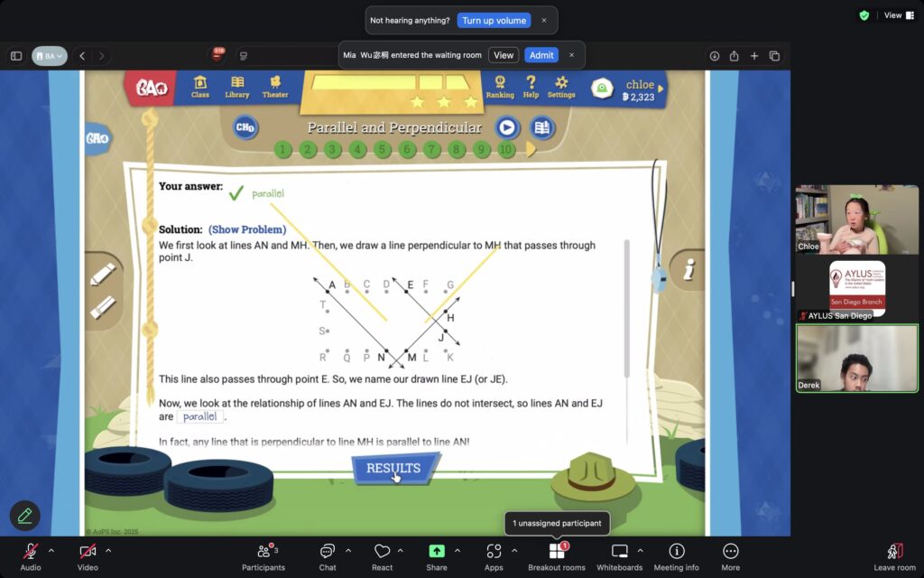The image size is (924, 578).
Task: Start video with the Video button
Action: click(88, 552)
